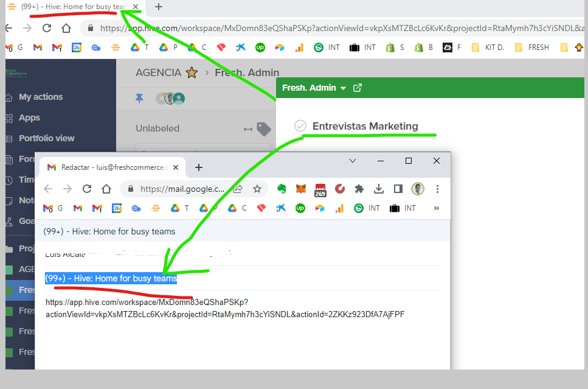Minimize the Gmail compose window
Image resolution: width=588 pixels, height=389 pixels.
380,161
